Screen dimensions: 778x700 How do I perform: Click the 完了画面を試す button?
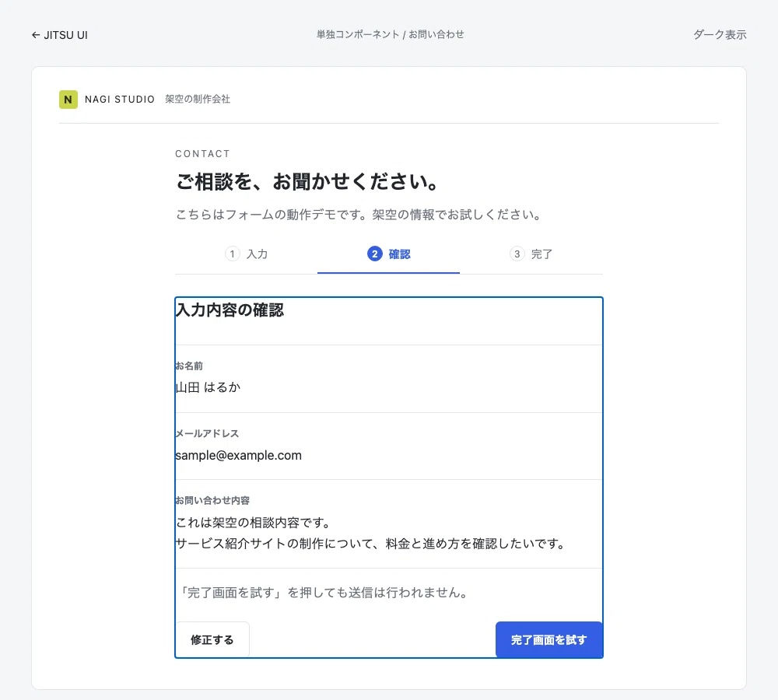(548, 639)
